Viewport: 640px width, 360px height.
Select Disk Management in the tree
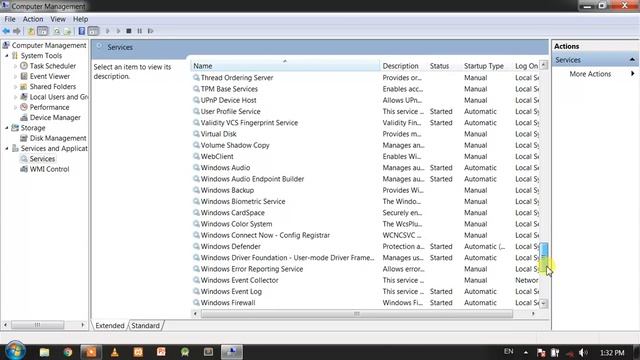(x=58, y=138)
